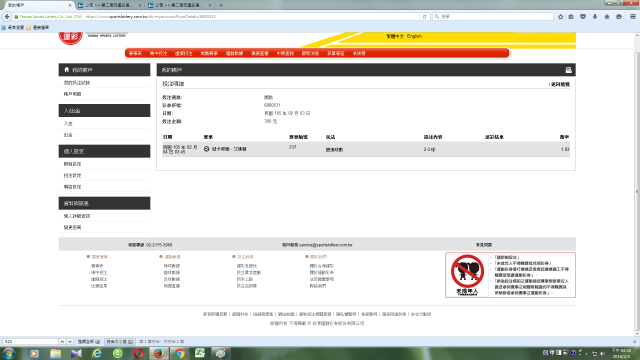The image size is (640, 360).
Task: Click the find bar previous-match up arrow
Action: pyautogui.click(x=62, y=341)
